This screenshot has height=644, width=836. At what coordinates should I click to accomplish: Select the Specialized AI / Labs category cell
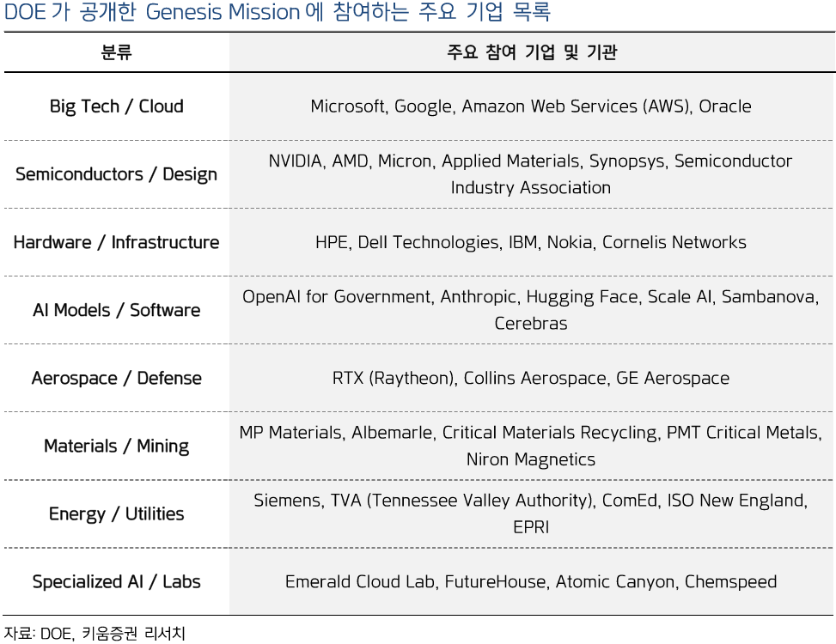point(116,581)
